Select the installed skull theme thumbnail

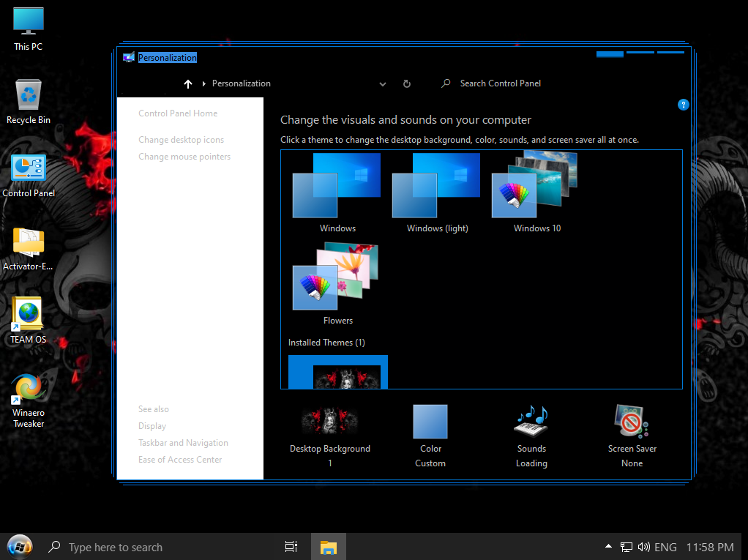[338, 372]
